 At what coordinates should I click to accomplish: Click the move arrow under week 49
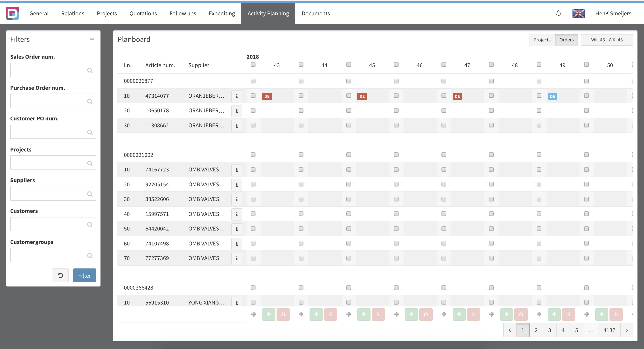(539, 314)
